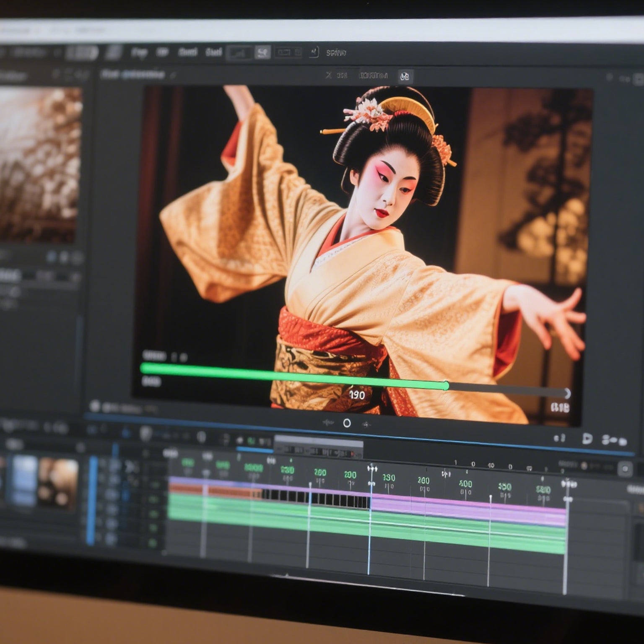Click the progress bar's end handle on the right
Viewport: 644px width, 644px height.
click(567, 393)
